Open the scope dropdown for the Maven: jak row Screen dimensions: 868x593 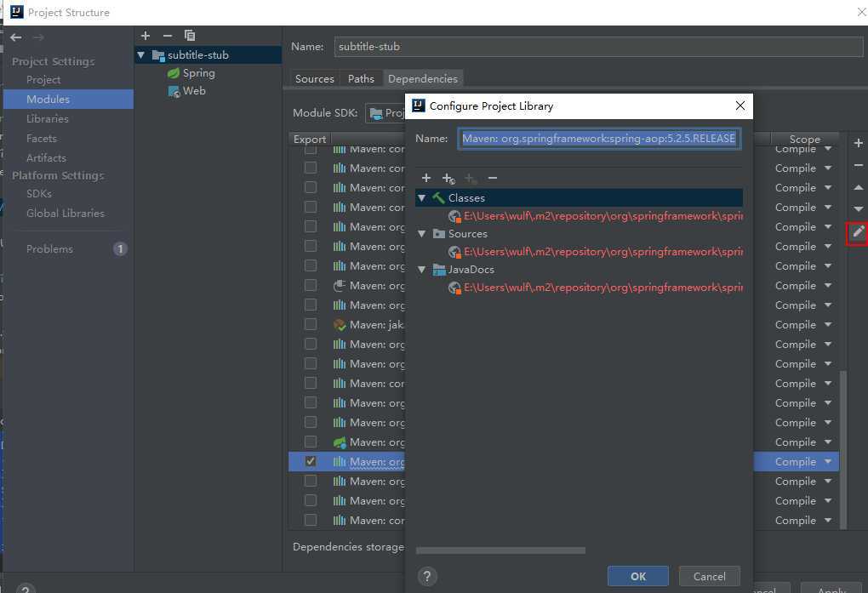pyautogui.click(x=828, y=324)
